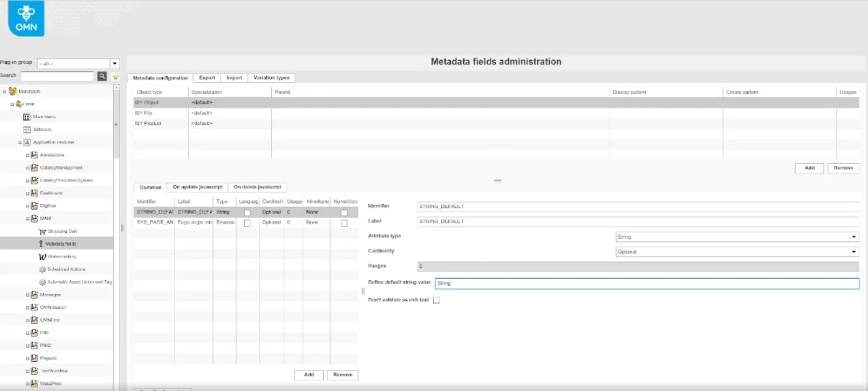Open the On update javascript tab
The image size is (868, 391).
pos(197,187)
